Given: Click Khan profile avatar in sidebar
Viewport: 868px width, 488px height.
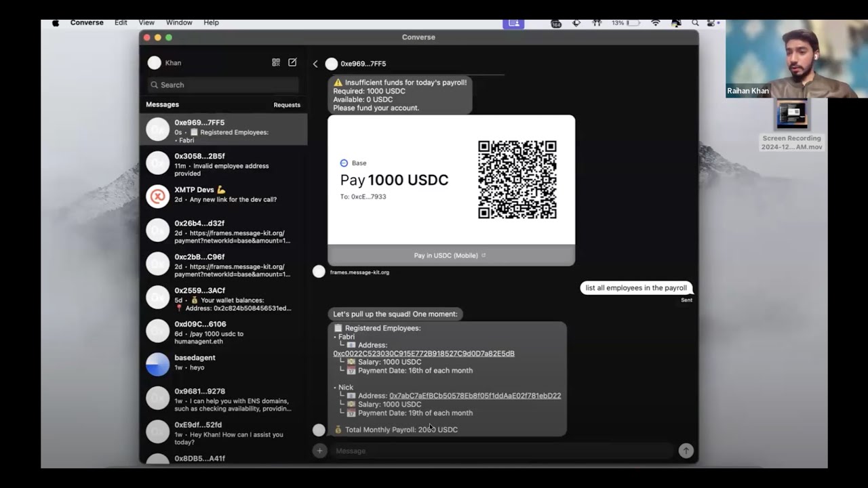Looking at the screenshot, I should coord(155,63).
